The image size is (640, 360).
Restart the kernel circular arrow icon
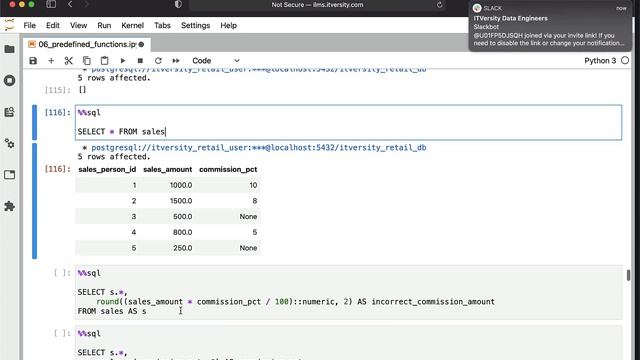(158, 61)
